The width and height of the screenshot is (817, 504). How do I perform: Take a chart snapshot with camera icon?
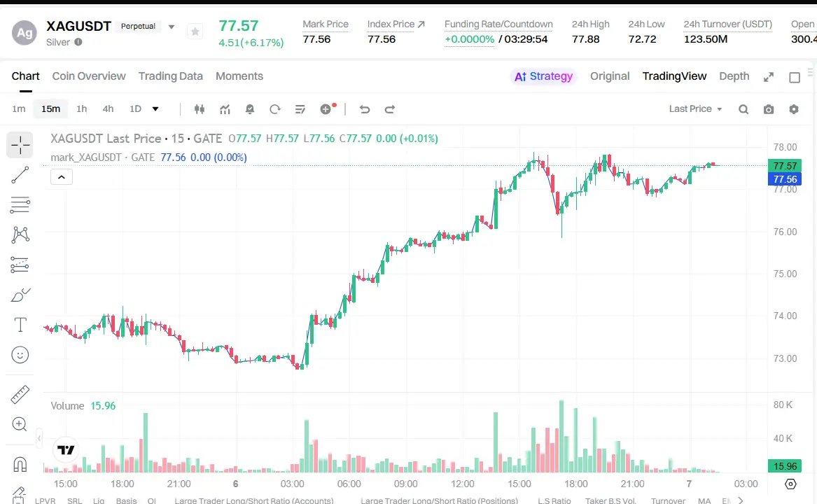[769, 109]
